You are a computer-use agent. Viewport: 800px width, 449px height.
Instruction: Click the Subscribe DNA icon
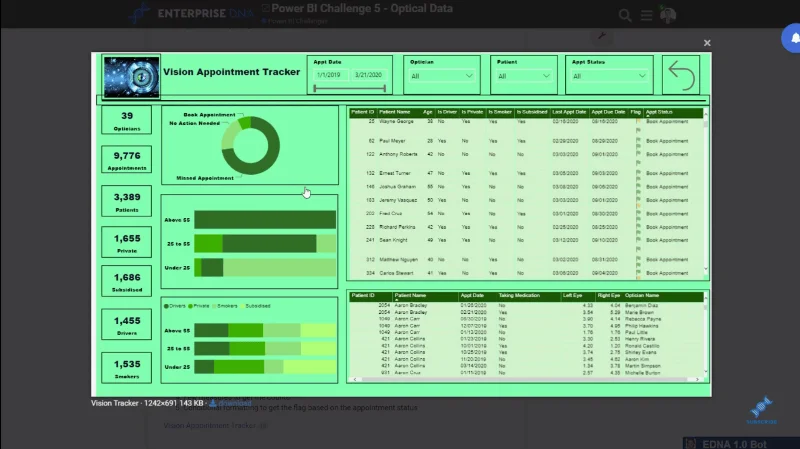coord(761,410)
